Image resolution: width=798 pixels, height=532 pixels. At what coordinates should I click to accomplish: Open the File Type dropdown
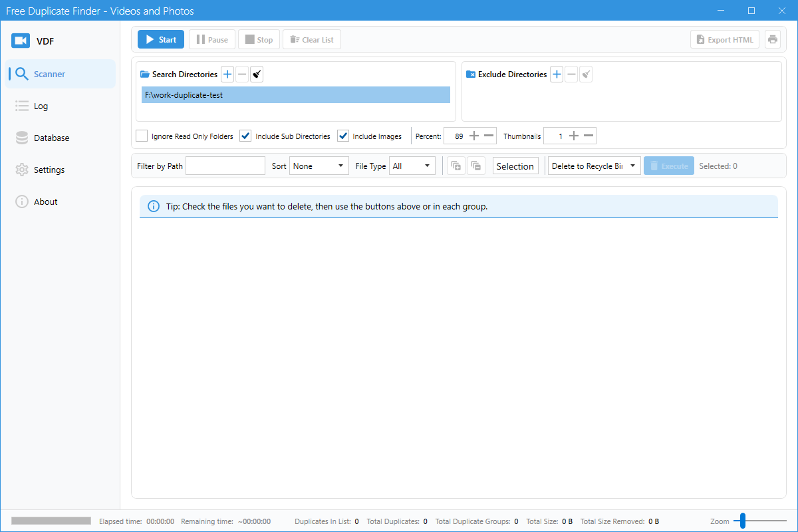pos(412,166)
